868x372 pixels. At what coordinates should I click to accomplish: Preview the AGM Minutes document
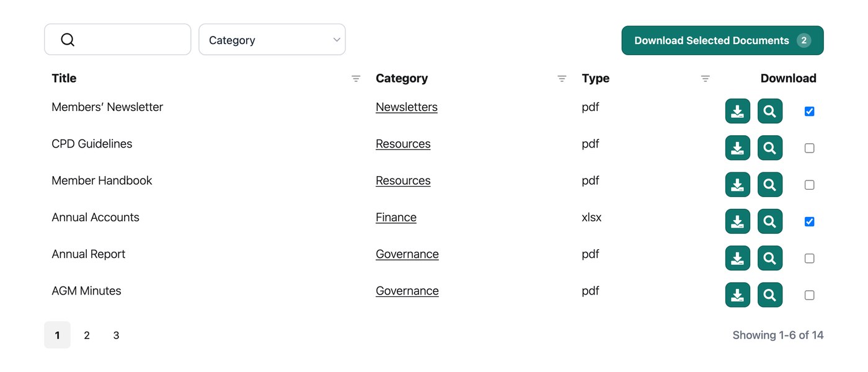(x=770, y=295)
